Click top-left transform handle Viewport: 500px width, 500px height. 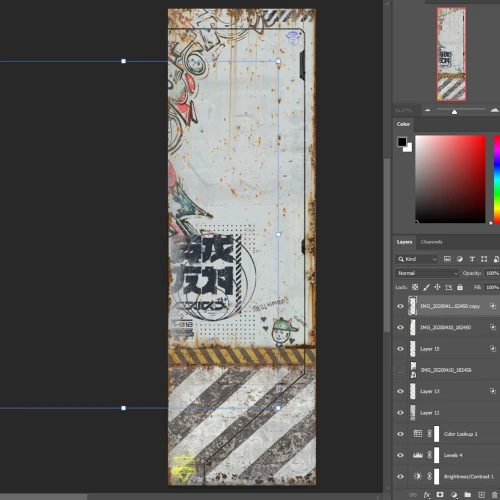tap(124, 61)
